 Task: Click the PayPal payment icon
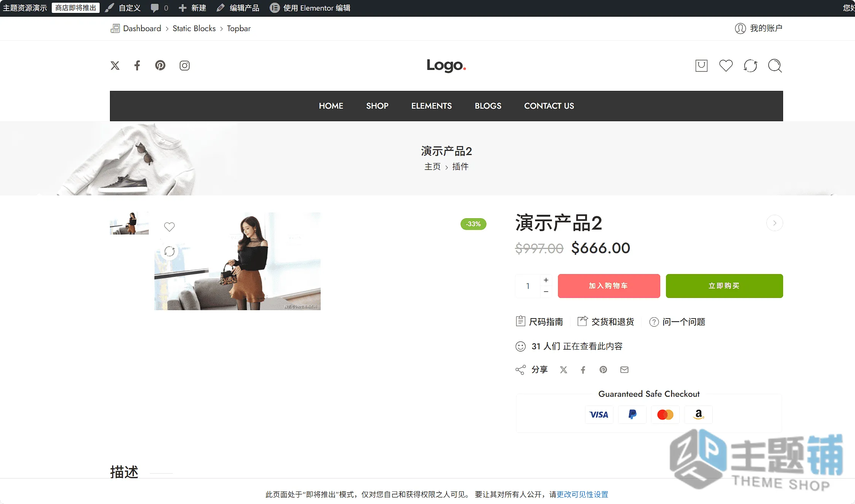click(632, 414)
